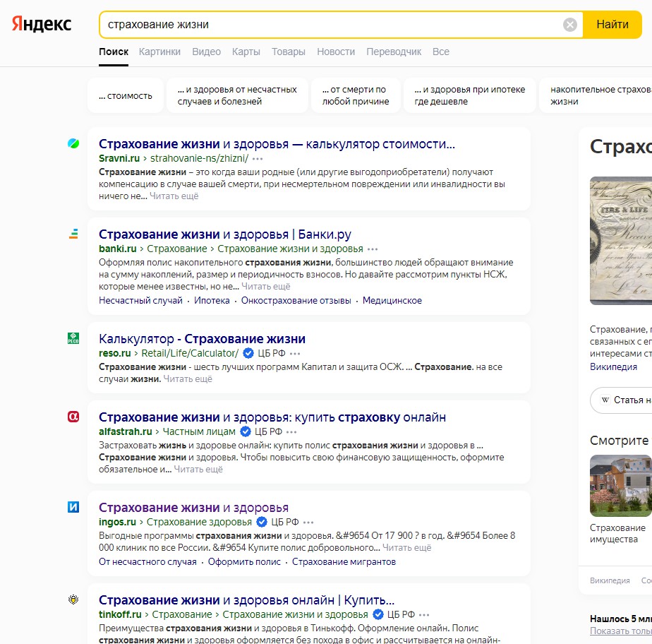Viewport: 652px width, 644px height.
Task: Select suggestion chip '... стоимость'
Action: point(126,96)
